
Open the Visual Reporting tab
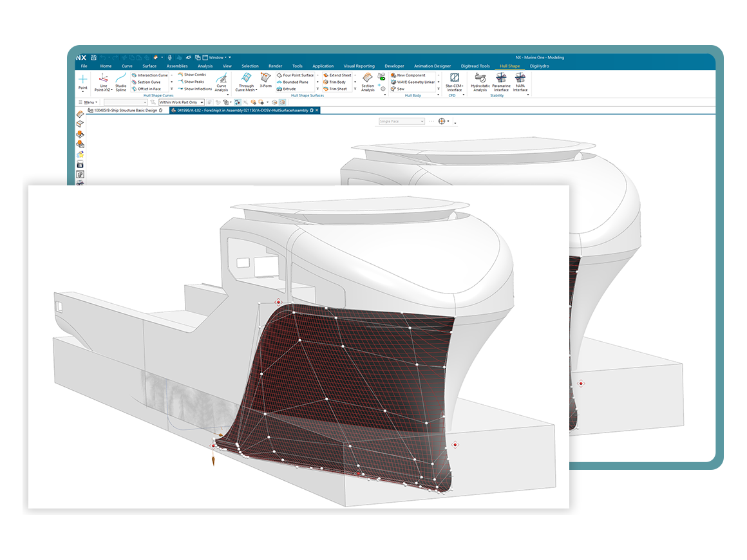click(x=359, y=66)
